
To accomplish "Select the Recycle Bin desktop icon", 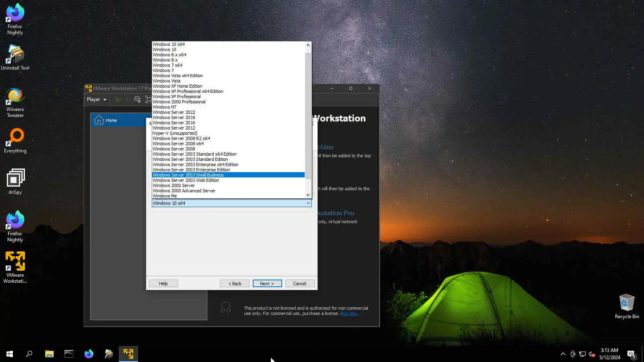I will click(627, 306).
